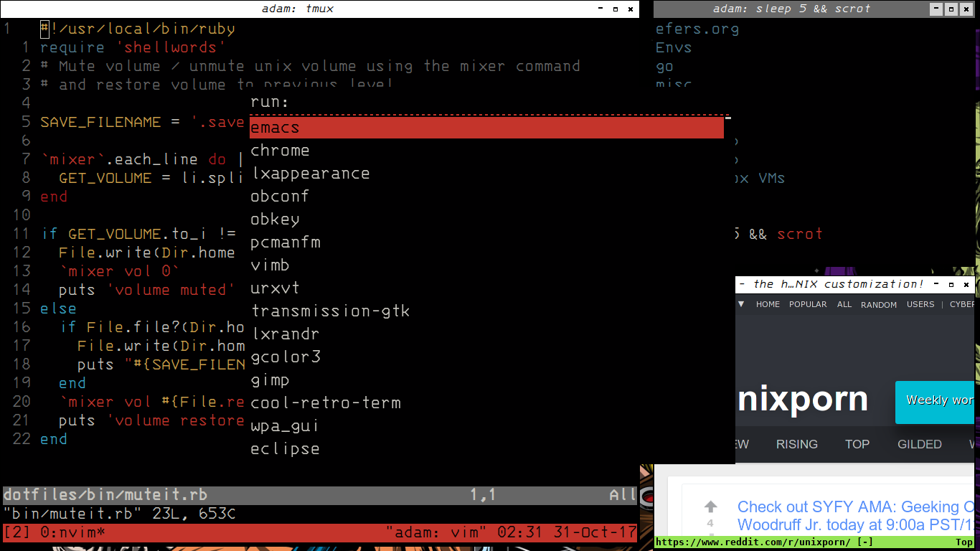Click the "bin/muteit.rb" 23L, 653C message
The width and height of the screenshot is (980, 551).
(119, 514)
